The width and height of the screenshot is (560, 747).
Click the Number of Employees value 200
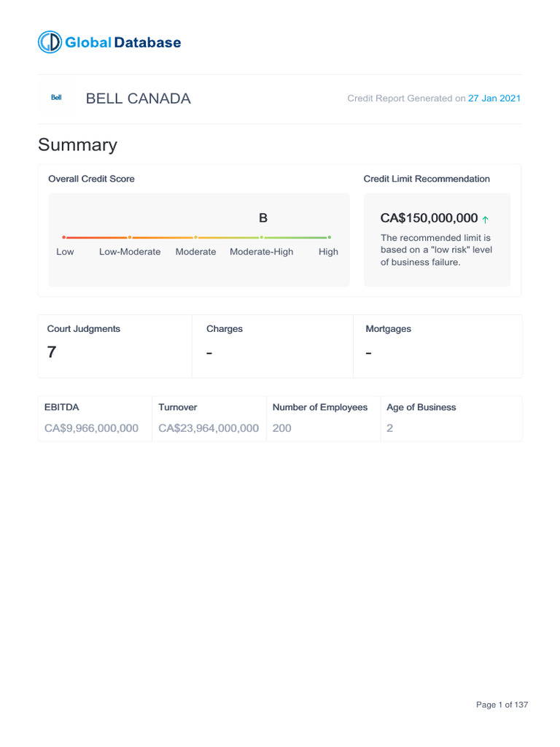(x=281, y=428)
